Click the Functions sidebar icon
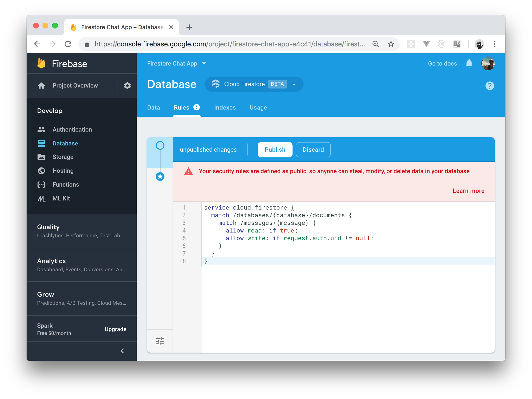This screenshot has width=532, height=399. click(x=41, y=185)
